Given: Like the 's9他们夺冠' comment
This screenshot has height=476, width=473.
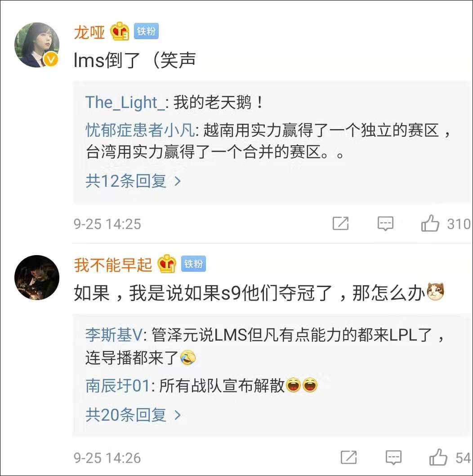Looking at the screenshot, I should pos(438,458).
